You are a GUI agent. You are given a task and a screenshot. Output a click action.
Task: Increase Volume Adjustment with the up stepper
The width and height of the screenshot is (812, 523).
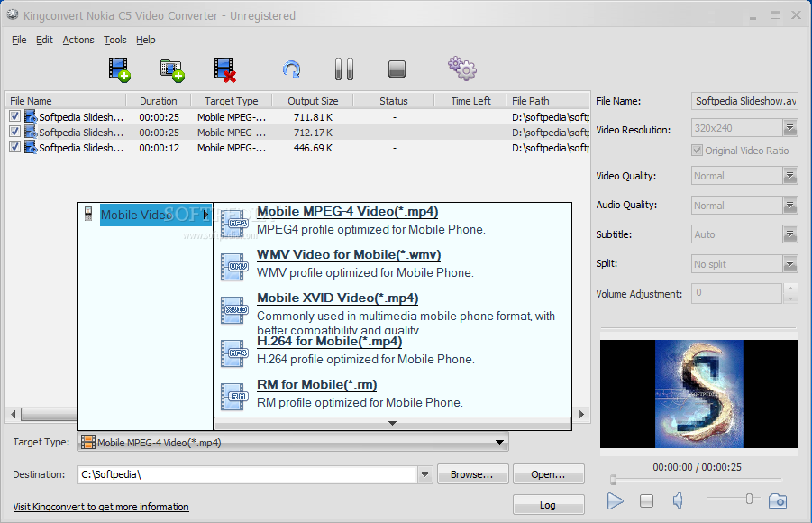coord(790,289)
